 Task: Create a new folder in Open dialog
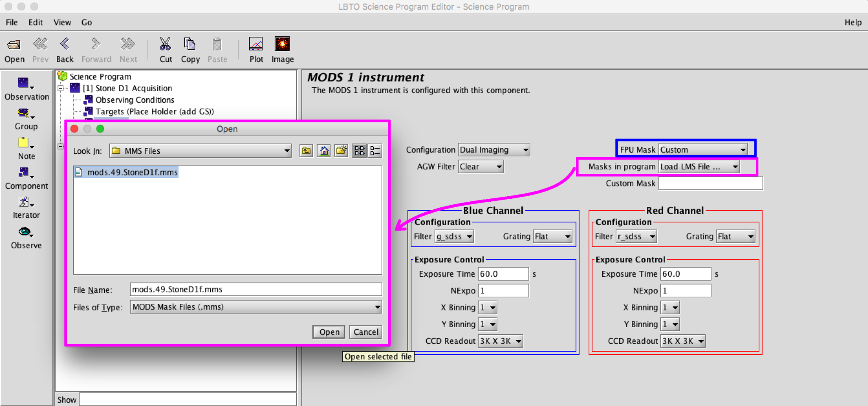coord(341,151)
